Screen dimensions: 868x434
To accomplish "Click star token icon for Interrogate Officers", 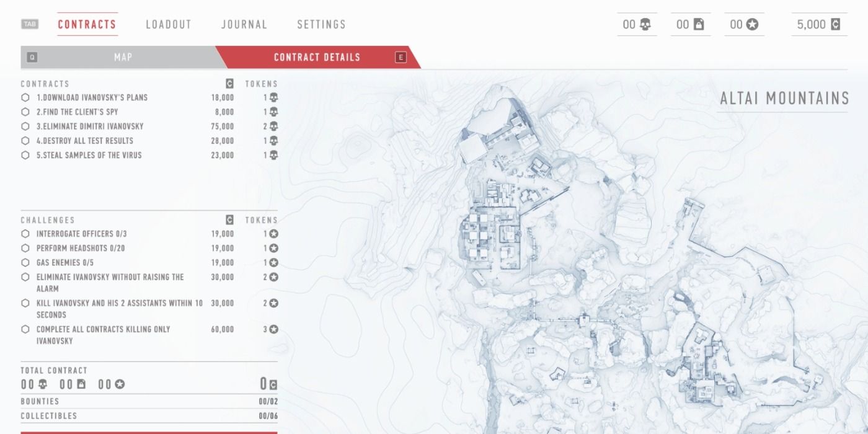I will (273, 234).
